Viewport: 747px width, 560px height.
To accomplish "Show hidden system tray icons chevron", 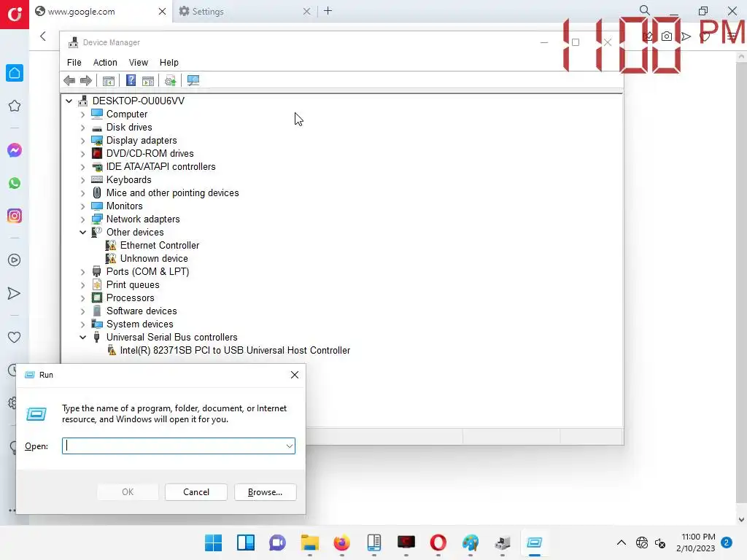I will [622, 542].
